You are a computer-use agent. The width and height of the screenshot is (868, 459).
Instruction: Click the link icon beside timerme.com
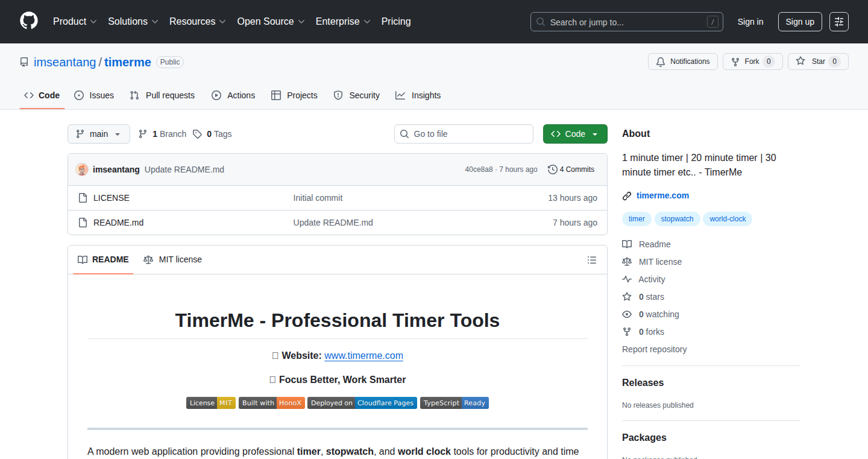[x=627, y=196]
